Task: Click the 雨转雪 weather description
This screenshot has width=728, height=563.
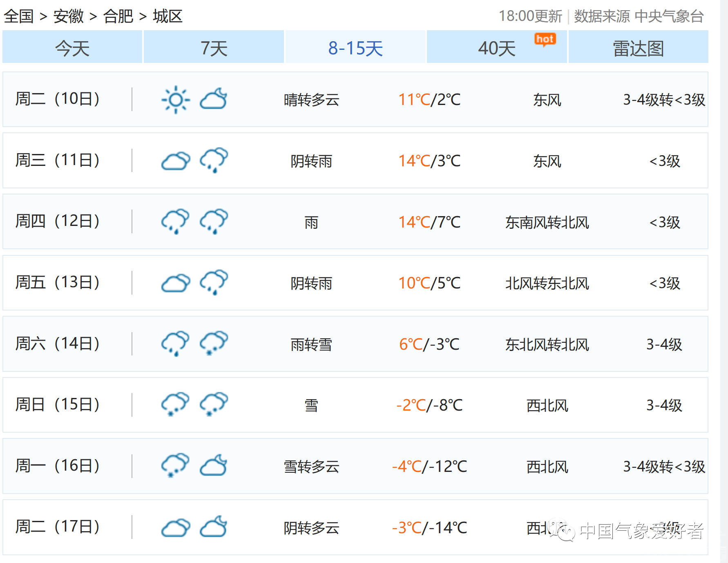Action: coord(311,344)
